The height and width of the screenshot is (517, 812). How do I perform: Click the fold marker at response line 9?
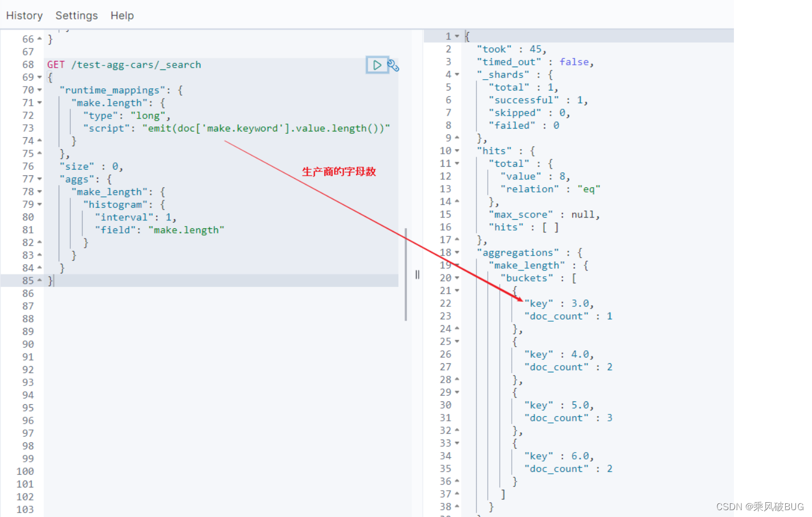[x=457, y=138]
